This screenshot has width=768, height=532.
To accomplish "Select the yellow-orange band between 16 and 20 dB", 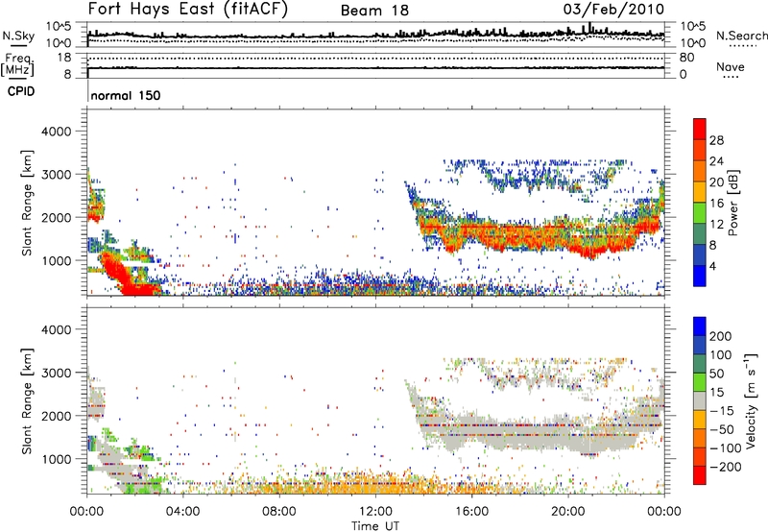I will point(700,192).
